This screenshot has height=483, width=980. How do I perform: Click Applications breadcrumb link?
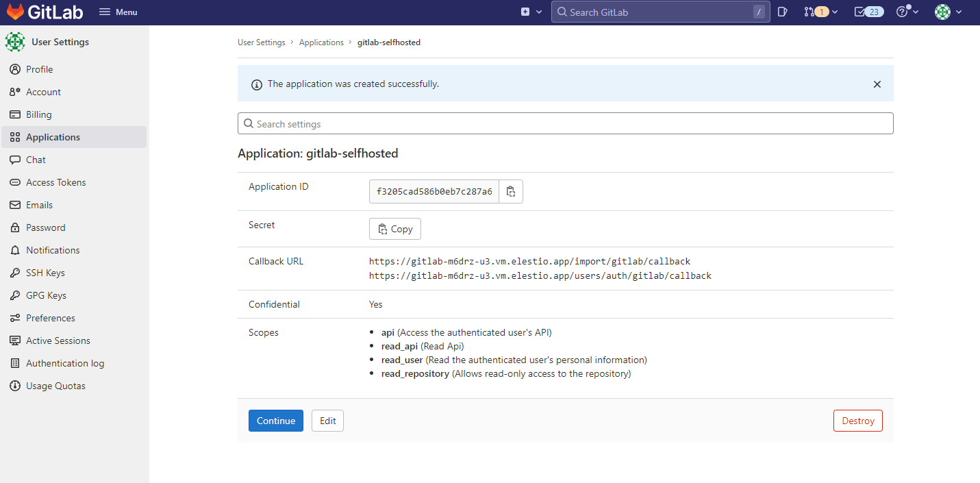pyautogui.click(x=321, y=42)
